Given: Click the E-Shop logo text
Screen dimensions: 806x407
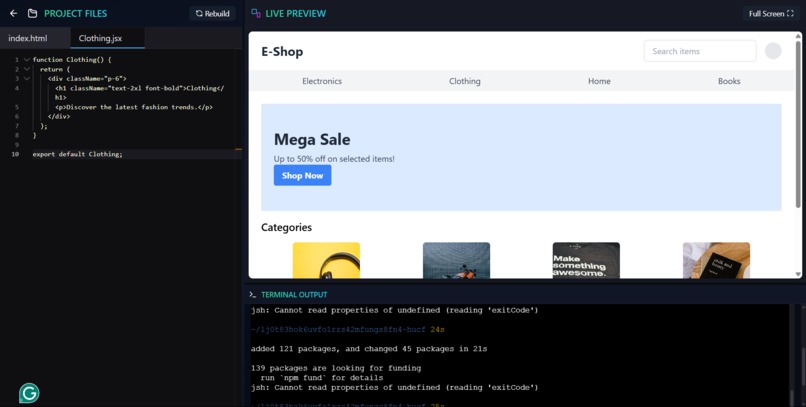Looking at the screenshot, I should 282,51.
